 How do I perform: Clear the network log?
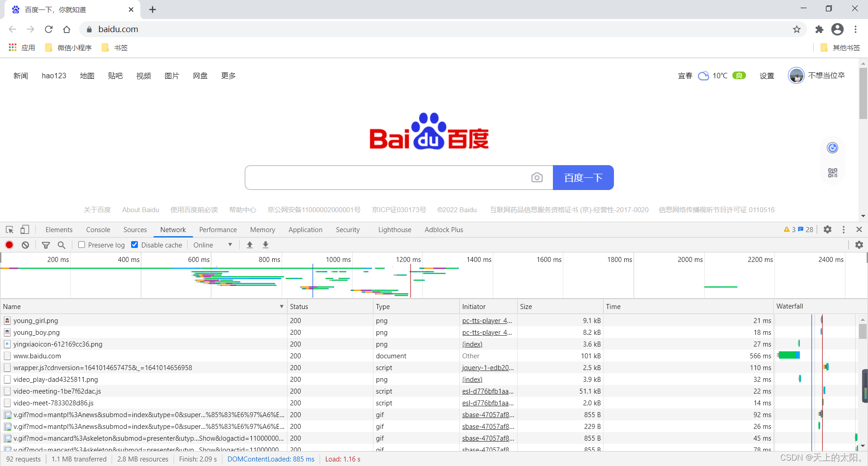[25, 245]
